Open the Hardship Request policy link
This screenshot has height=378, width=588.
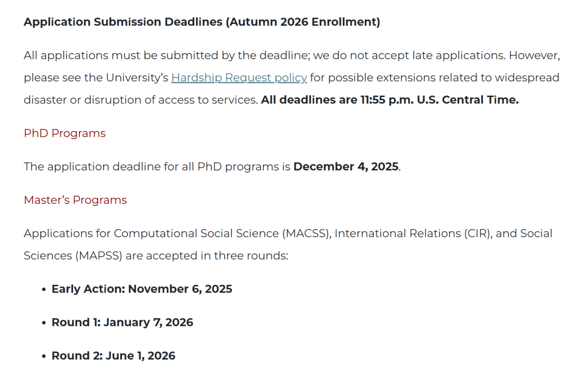point(238,78)
